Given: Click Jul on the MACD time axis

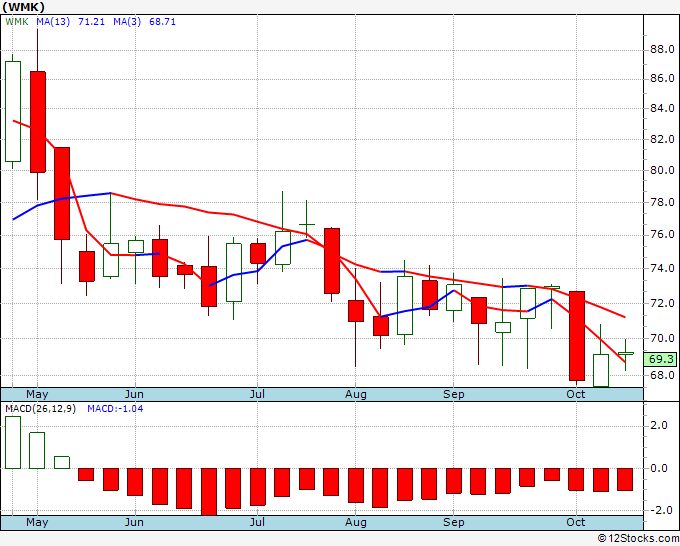Looking at the screenshot, I should [257, 522].
